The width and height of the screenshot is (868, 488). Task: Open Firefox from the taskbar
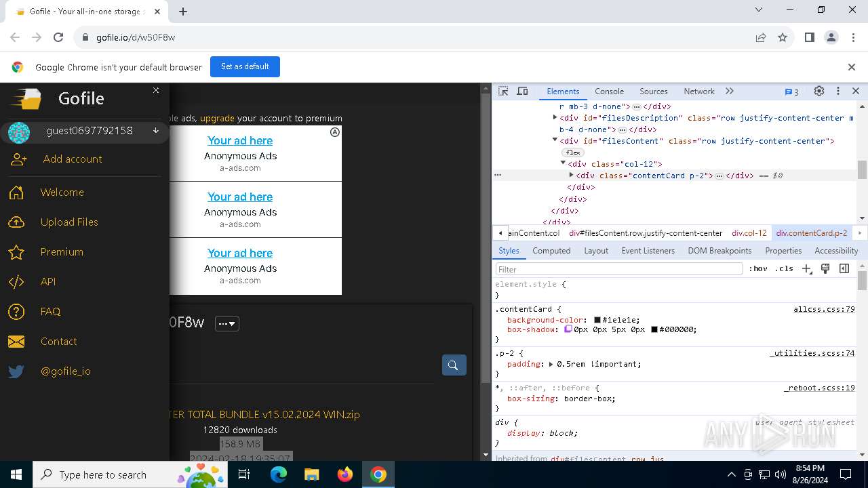tap(345, 474)
